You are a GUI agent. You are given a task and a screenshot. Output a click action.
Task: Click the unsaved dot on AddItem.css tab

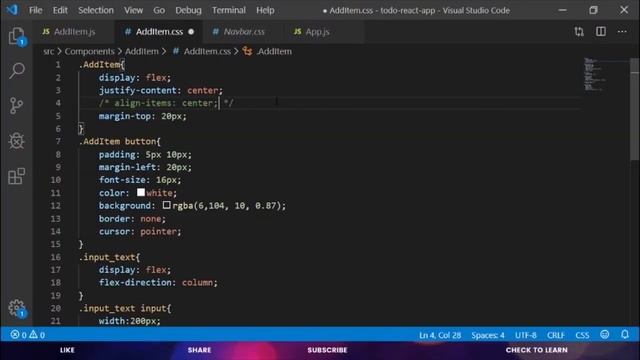pos(191,31)
